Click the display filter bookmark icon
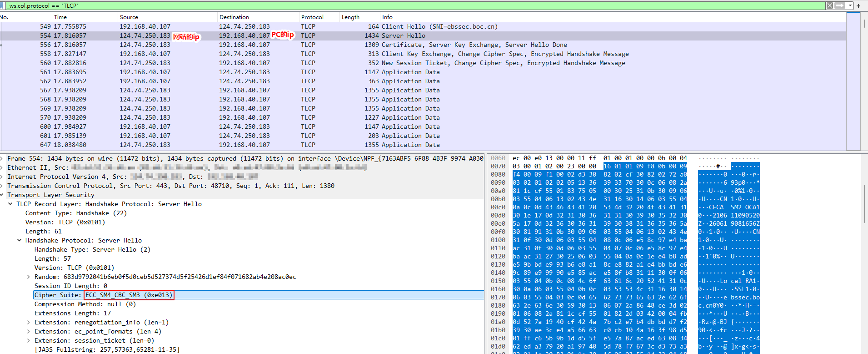The height and width of the screenshot is (354, 868). (2, 5)
